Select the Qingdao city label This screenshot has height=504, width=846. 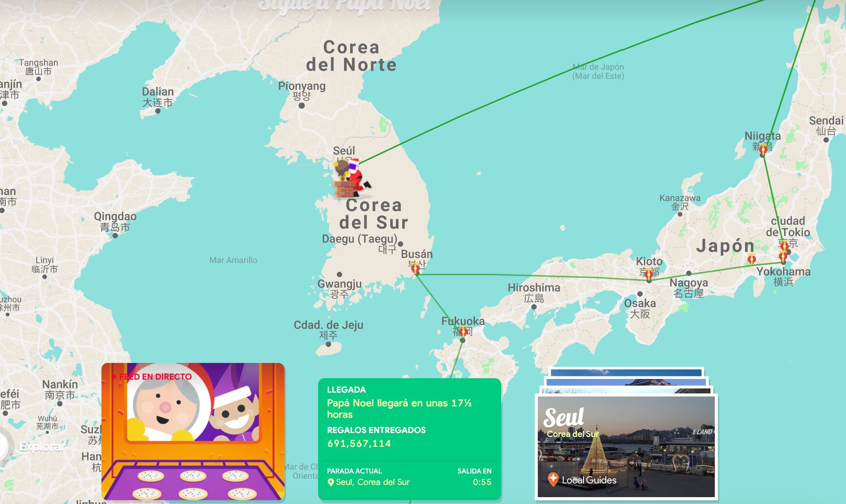115,216
